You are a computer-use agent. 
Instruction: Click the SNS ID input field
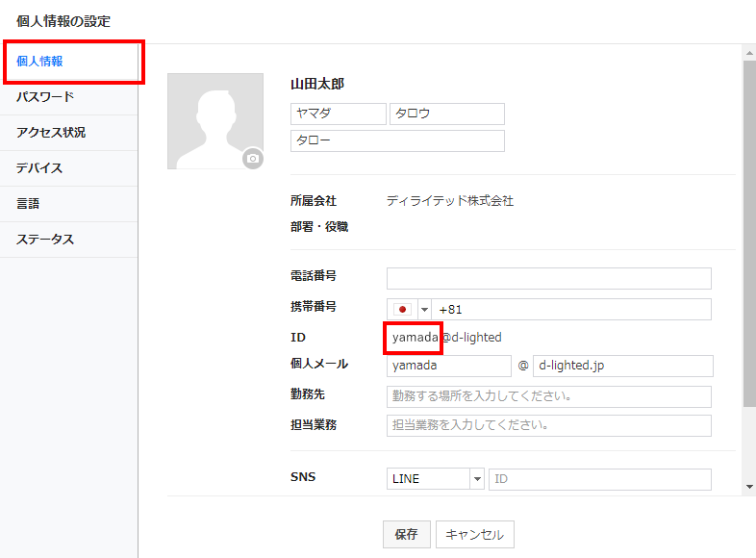(599, 479)
